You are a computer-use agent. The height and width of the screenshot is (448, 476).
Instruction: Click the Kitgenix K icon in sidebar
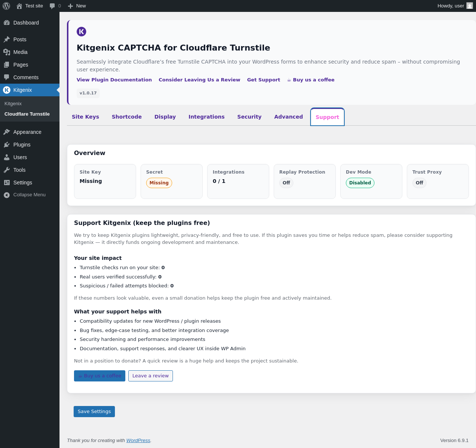tap(7, 90)
